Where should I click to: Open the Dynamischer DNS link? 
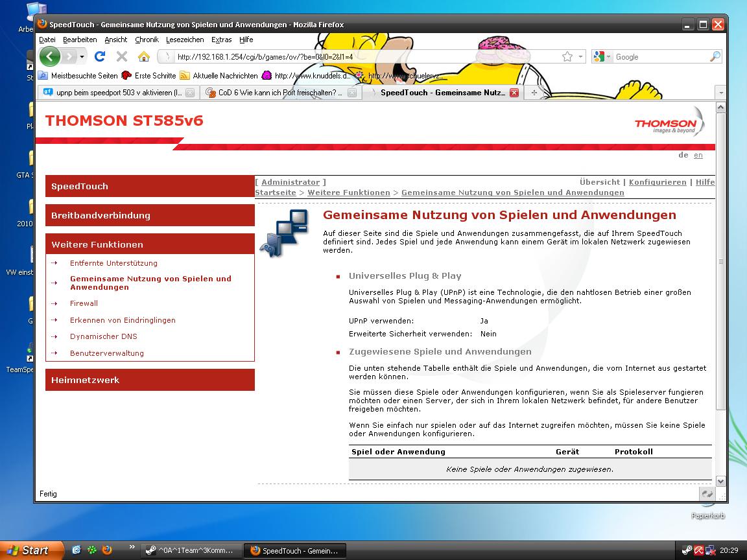pos(103,336)
